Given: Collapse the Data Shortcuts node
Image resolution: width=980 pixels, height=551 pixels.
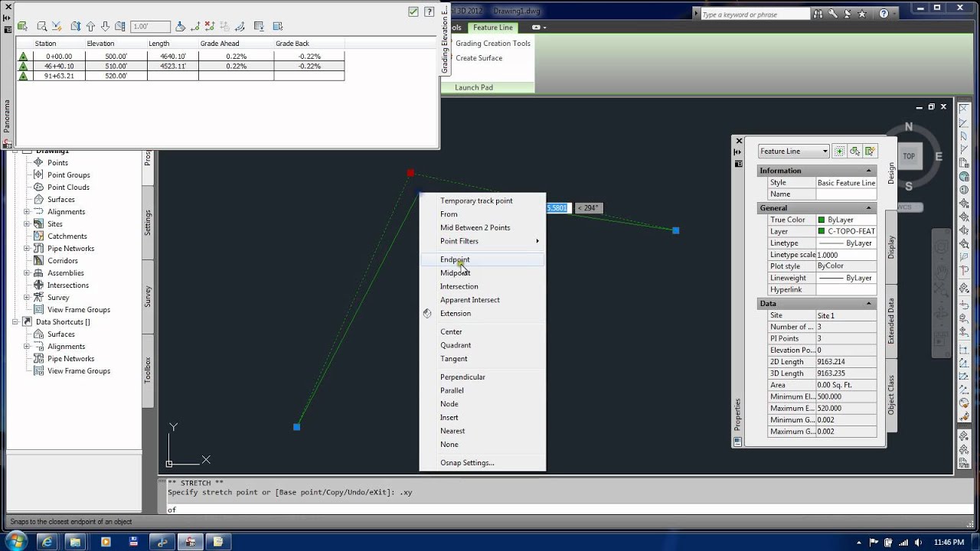Looking at the screenshot, I should point(15,322).
